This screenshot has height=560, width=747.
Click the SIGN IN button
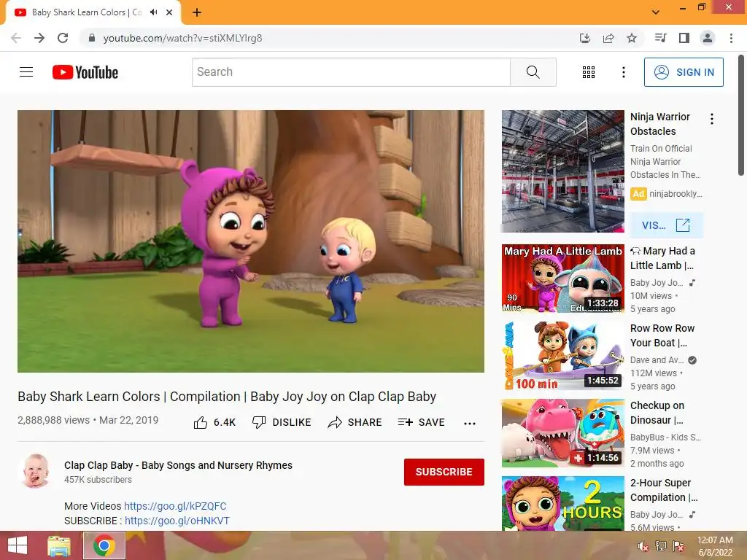pos(684,72)
